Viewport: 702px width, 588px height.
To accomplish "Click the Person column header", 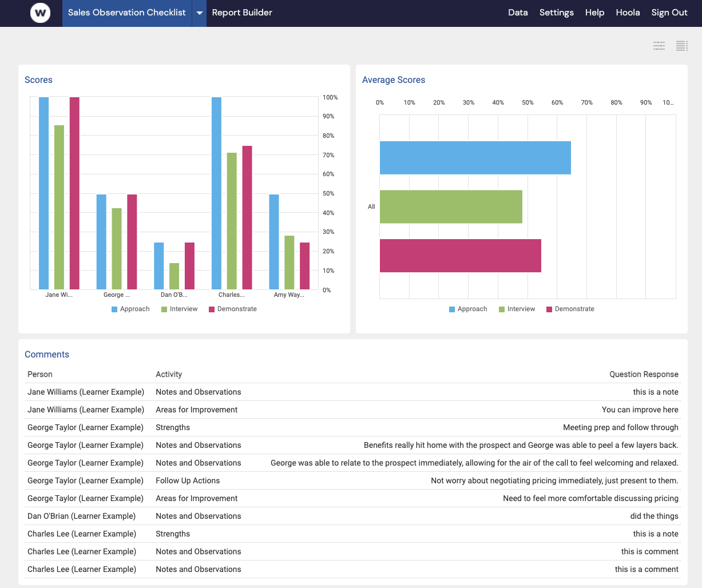I will pos(39,374).
